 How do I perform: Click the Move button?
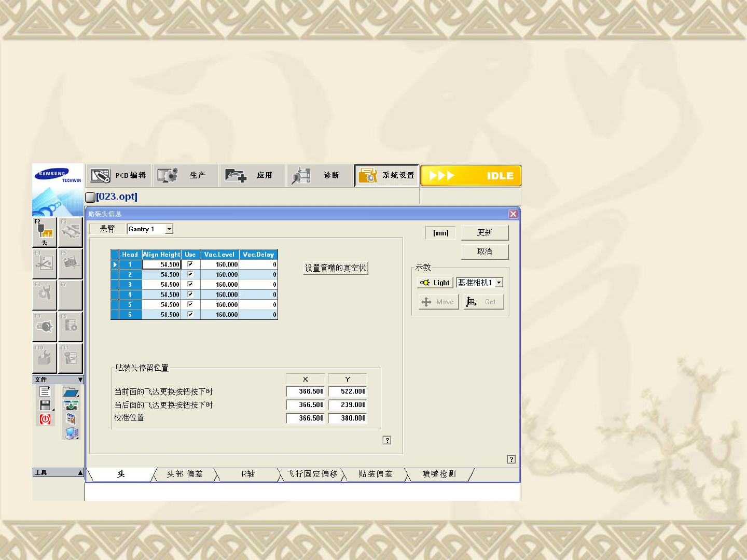tap(439, 302)
